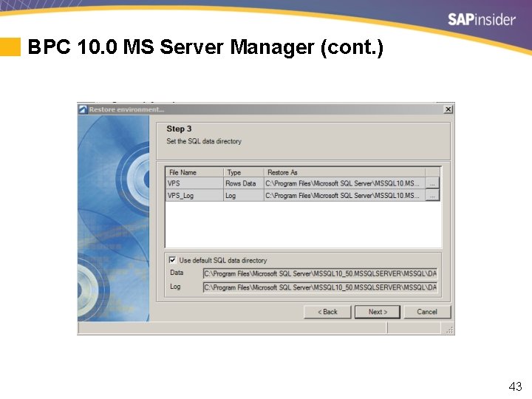Browse restore path for VPS row
The image size is (532, 399).
(432, 183)
